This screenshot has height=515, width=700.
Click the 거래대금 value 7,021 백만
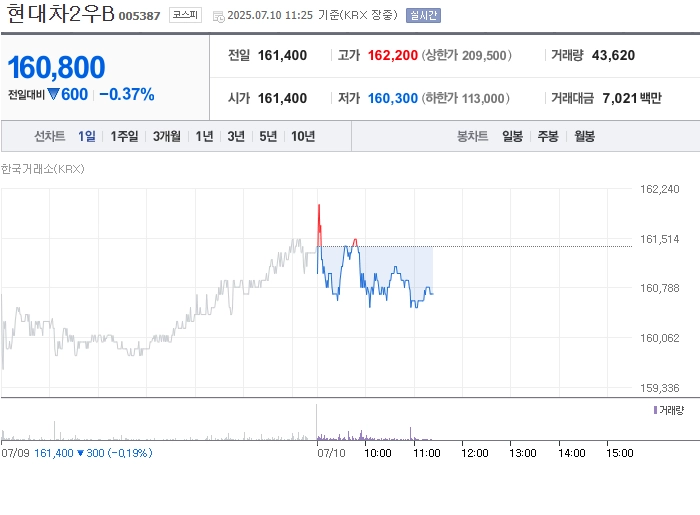[x=632, y=98]
